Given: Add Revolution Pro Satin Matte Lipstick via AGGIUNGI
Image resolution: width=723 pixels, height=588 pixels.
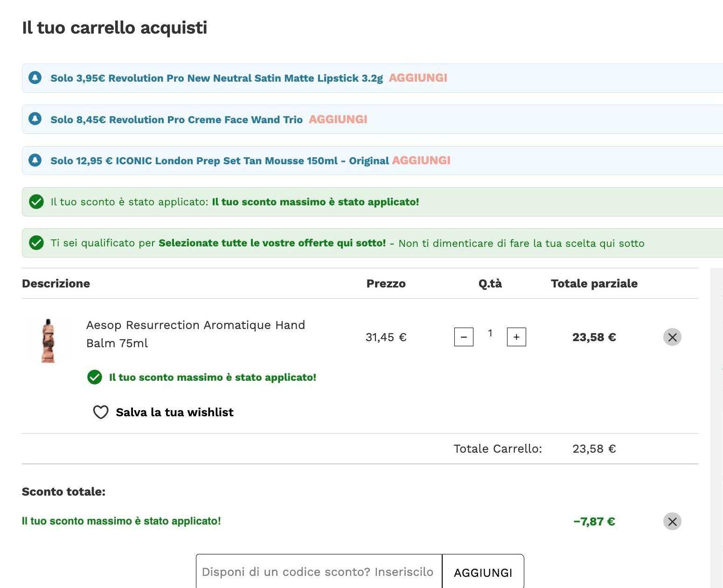Looking at the screenshot, I should tap(418, 78).
